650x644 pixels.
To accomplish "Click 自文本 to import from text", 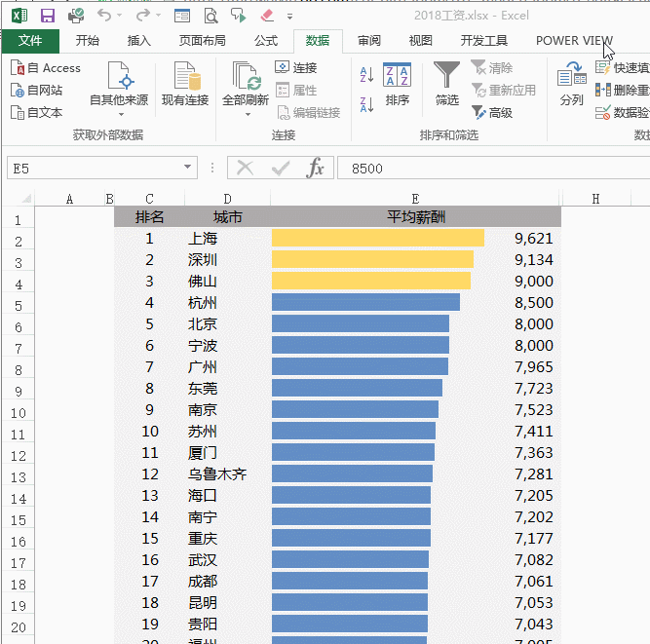I will click(x=37, y=112).
